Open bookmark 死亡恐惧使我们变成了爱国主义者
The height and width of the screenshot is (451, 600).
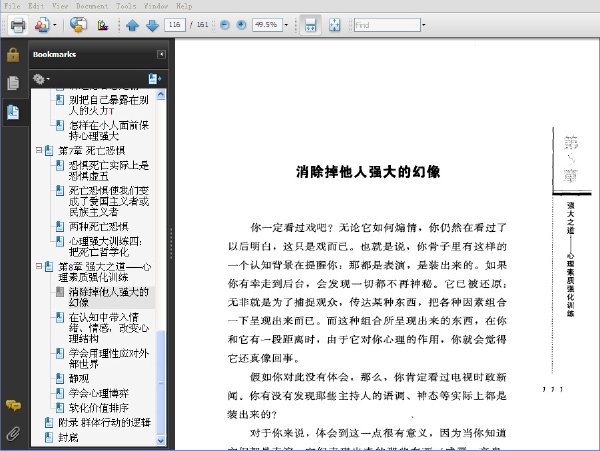pos(109,201)
